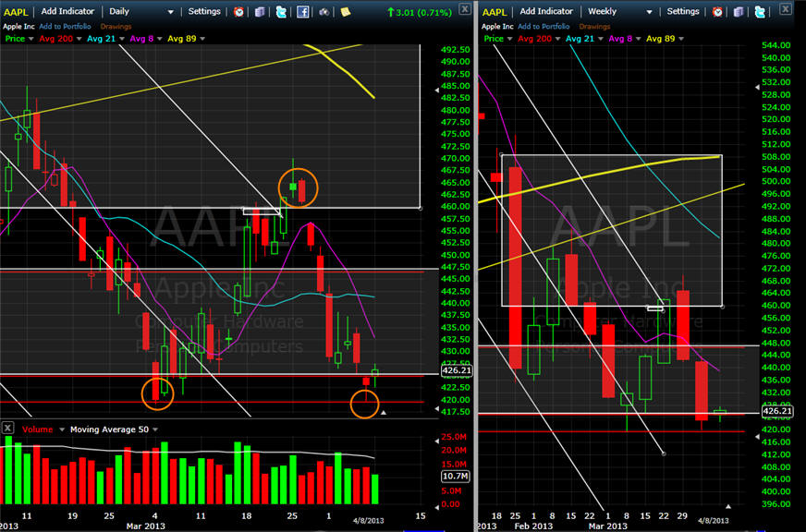The image size is (806, 532).
Task: Click Volume label in lower panel
Action: pyautogui.click(x=37, y=429)
